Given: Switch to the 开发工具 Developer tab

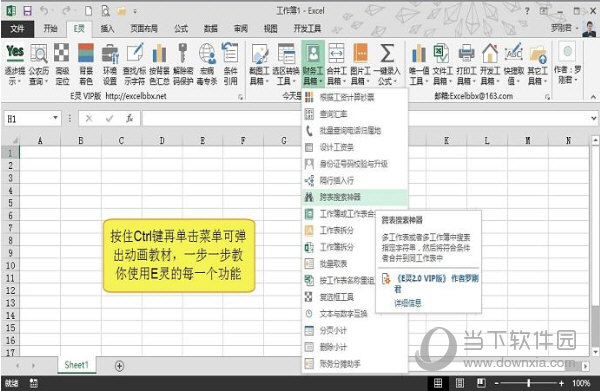Looking at the screenshot, I should click(307, 29).
